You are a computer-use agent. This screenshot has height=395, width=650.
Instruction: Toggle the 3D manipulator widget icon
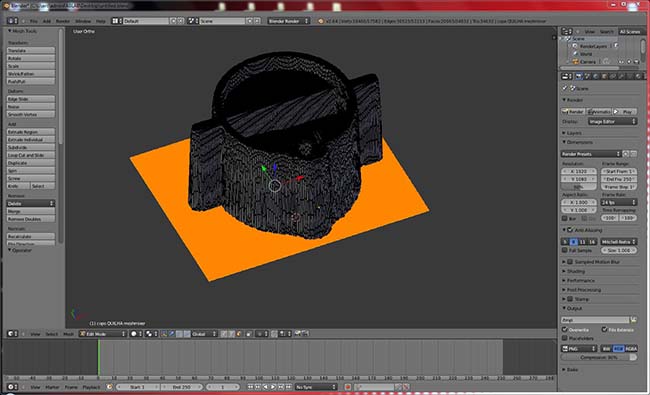point(164,334)
